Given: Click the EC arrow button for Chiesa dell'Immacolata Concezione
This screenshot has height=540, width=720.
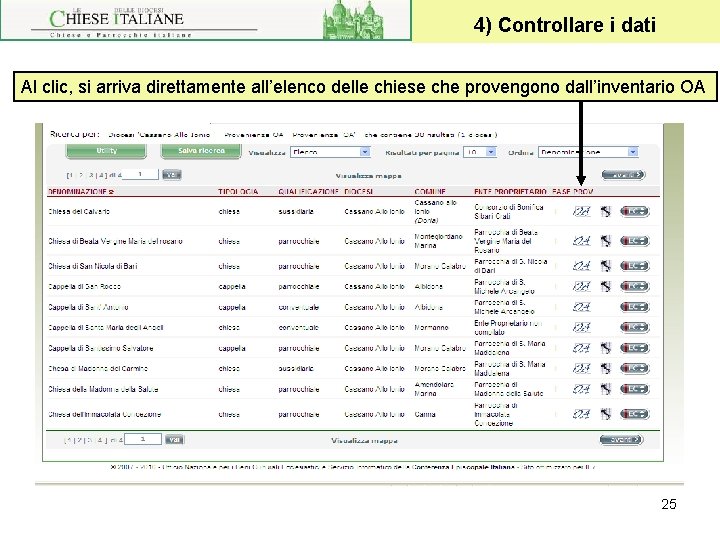Looking at the screenshot, I should tap(635, 414).
